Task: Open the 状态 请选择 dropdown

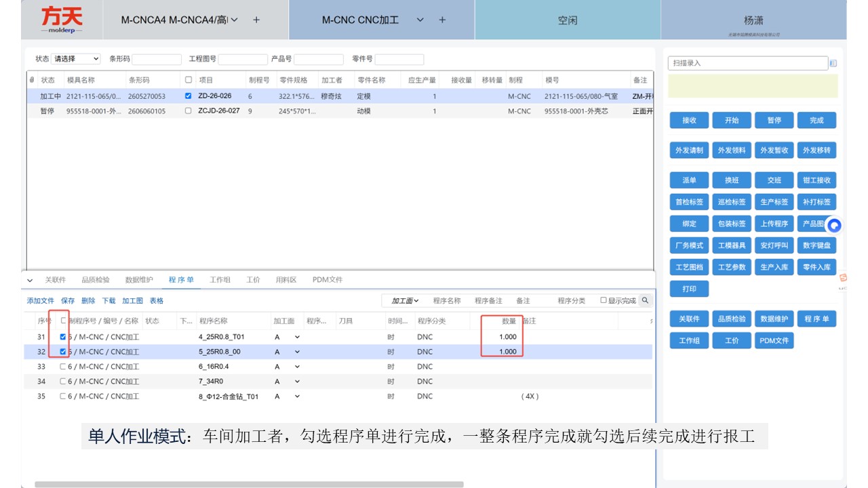Action: click(x=77, y=59)
